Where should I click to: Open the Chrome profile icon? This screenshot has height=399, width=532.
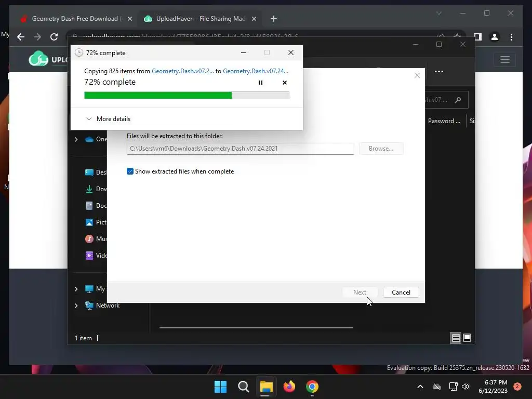(x=495, y=37)
